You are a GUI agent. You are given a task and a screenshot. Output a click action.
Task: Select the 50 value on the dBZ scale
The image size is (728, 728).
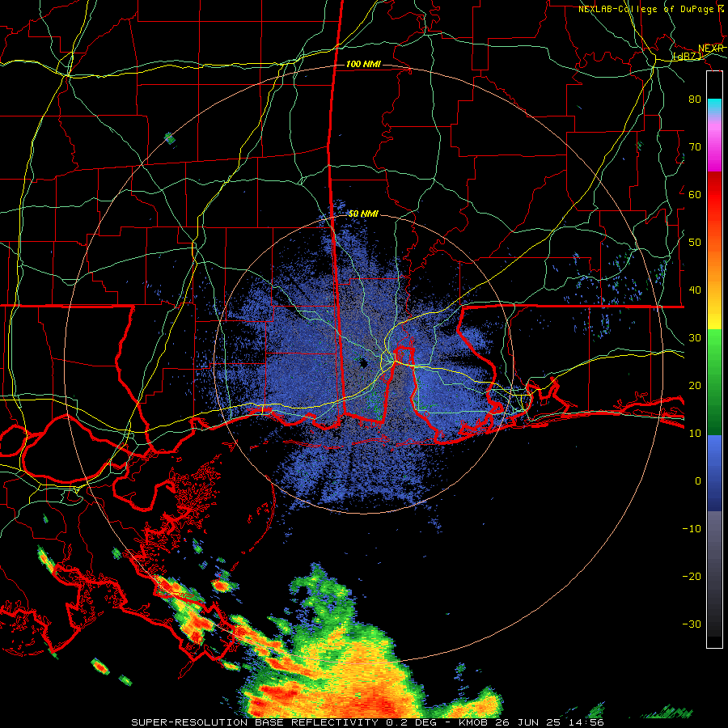pos(695,243)
